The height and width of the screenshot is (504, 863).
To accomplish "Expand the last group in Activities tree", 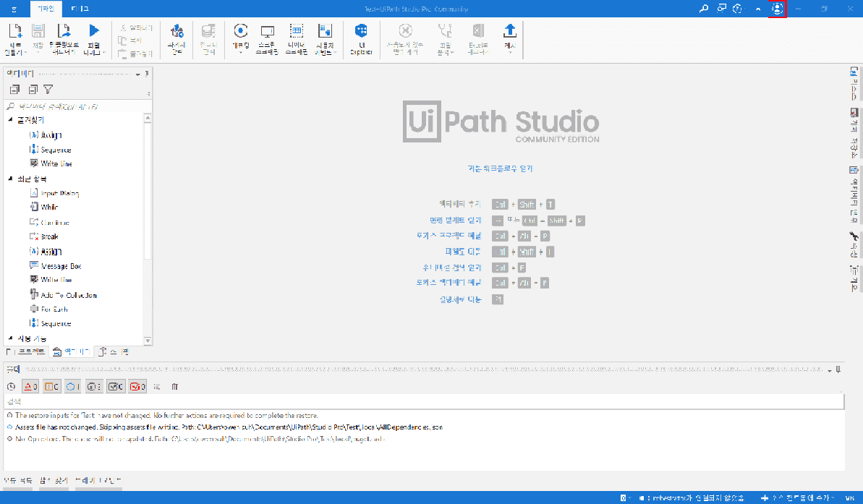I will click(x=10, y=338).
